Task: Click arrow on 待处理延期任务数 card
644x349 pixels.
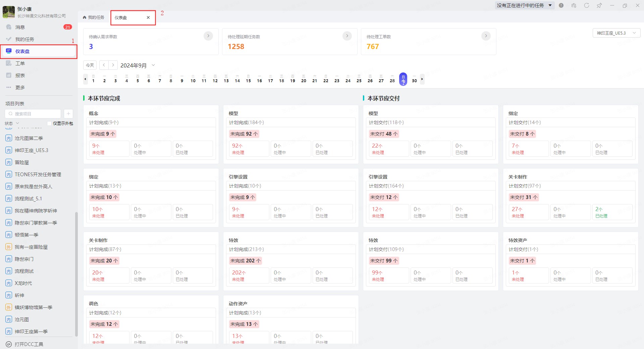Action: (x=347, y=36)
